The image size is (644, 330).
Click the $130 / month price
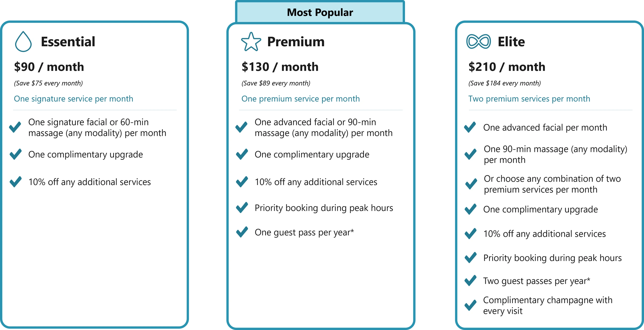coord(280,67)
